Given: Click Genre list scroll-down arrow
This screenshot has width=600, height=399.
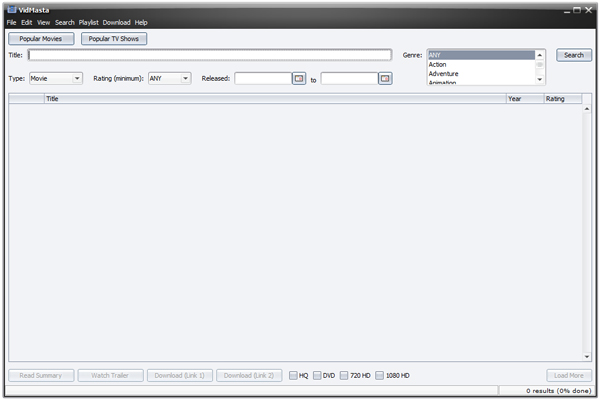Looking at the screenshot, I should [x=540, y=80].
